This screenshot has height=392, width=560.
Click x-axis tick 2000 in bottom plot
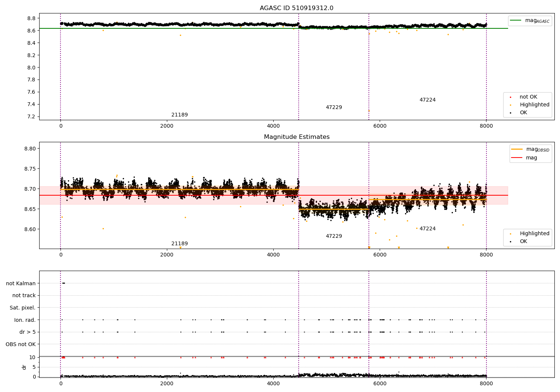(x=167, y=384)
